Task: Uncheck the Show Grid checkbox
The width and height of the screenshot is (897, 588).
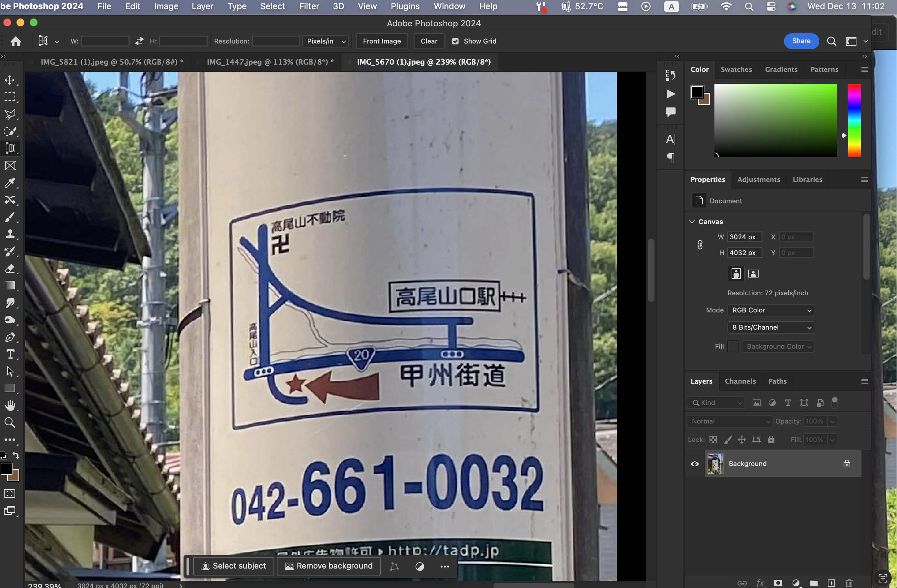Action: click(x=455, y=41)
